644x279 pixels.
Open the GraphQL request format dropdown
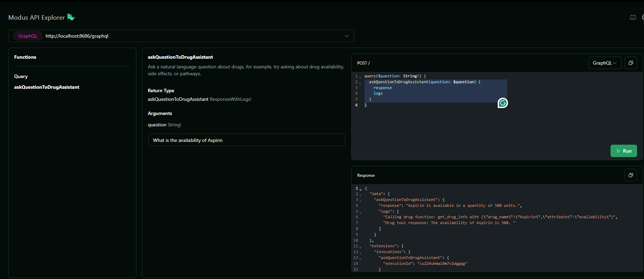point(605,63)
